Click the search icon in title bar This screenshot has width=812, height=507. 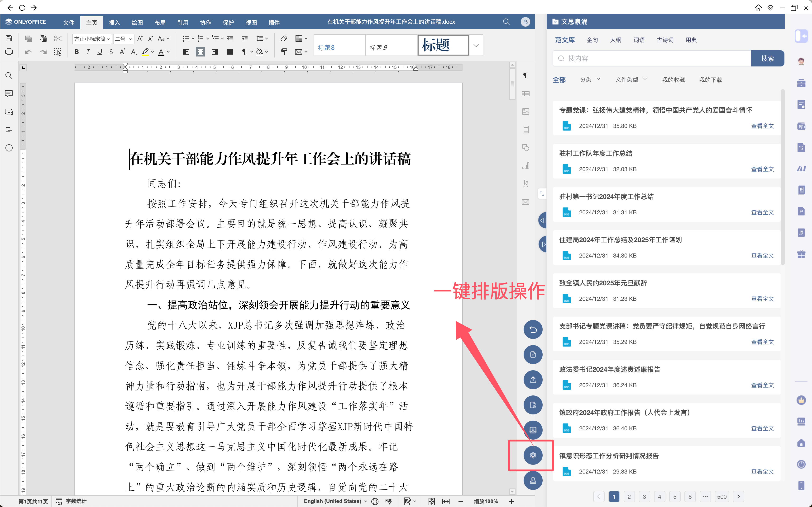click(506, 22)
